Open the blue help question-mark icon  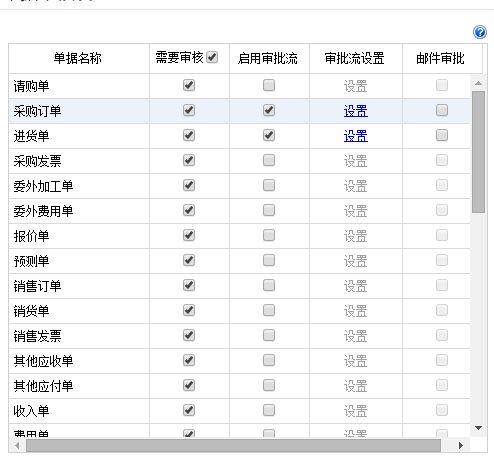pos(480,32)
